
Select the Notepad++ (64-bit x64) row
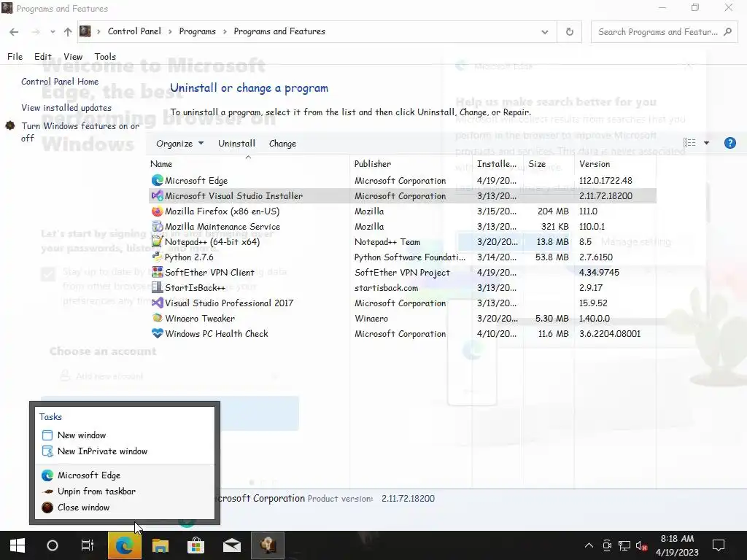coord(403,241)
